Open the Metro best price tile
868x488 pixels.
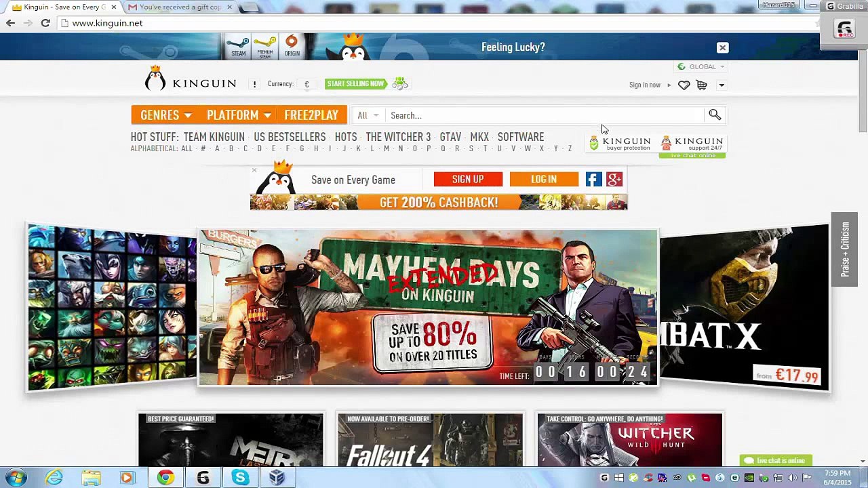point(231,440)
